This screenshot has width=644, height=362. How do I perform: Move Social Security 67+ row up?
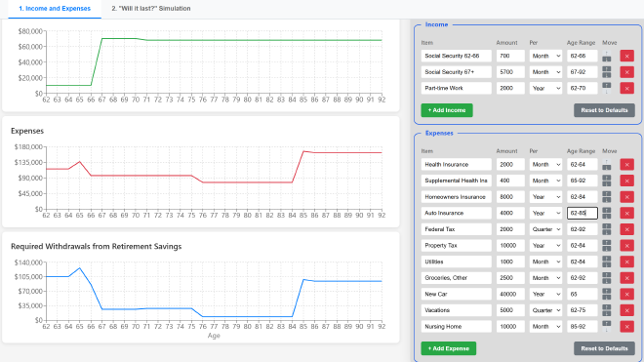(607, 69)
